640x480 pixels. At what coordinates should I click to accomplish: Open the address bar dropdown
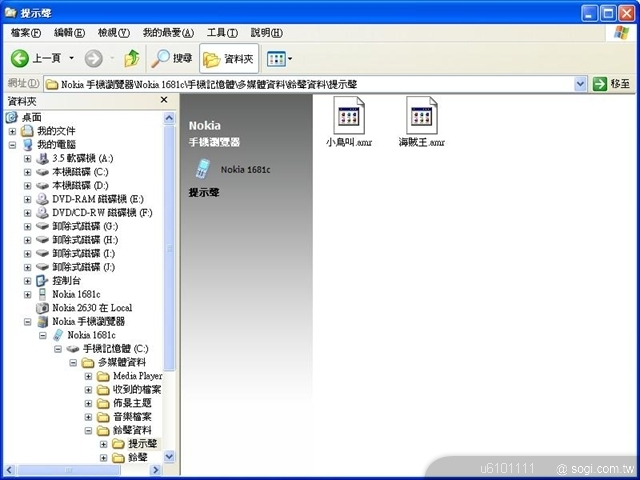pyautogui.click(x=580, y=84)
